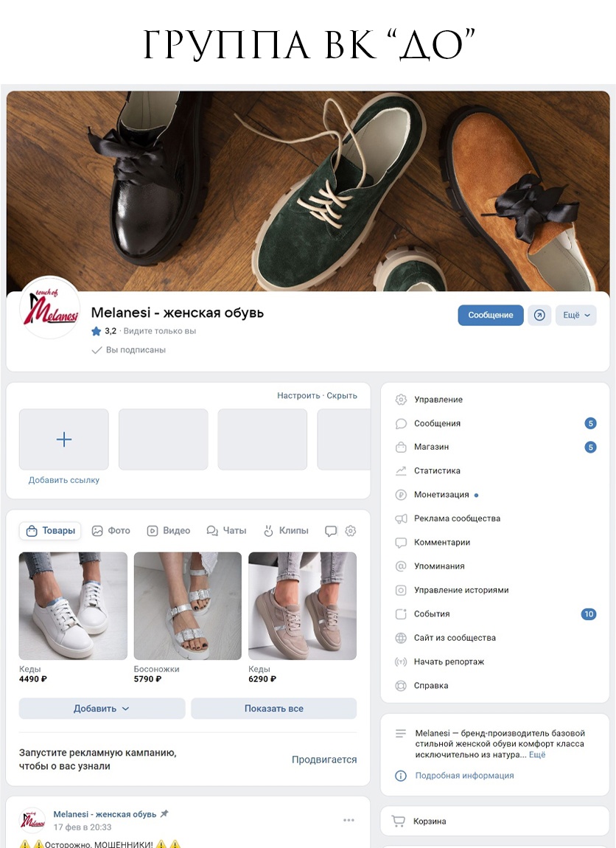Click the Монетизация ruble coin icon
Screen dimensions: 616x848
coord(401,495)
